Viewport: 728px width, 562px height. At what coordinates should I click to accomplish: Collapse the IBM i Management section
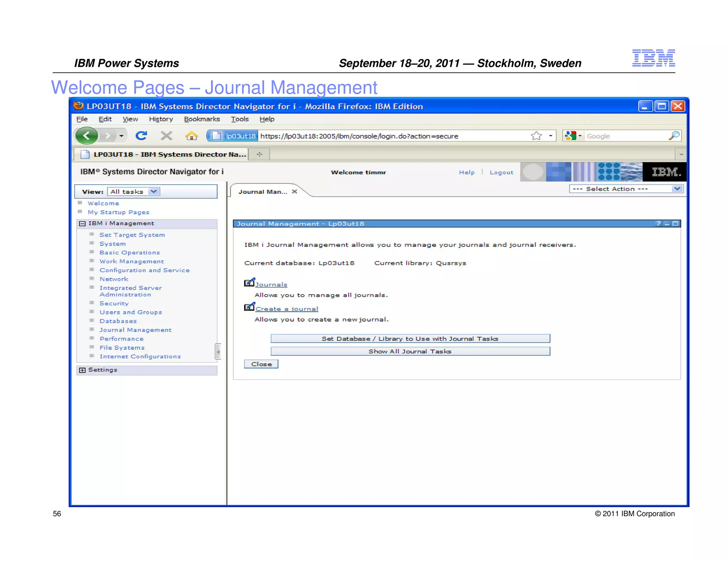(82, 223)
